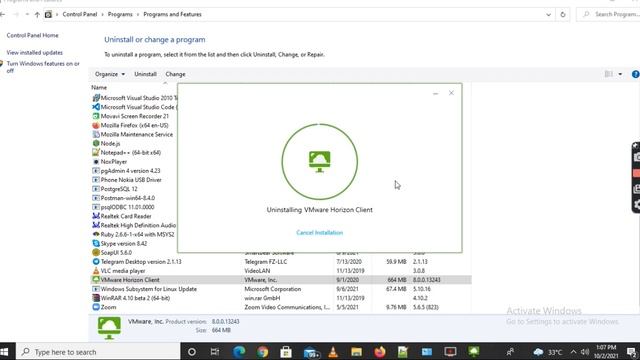The image size is (640, 360).
Task: Select Node.js program icon
Action: (x=96, y=143)
